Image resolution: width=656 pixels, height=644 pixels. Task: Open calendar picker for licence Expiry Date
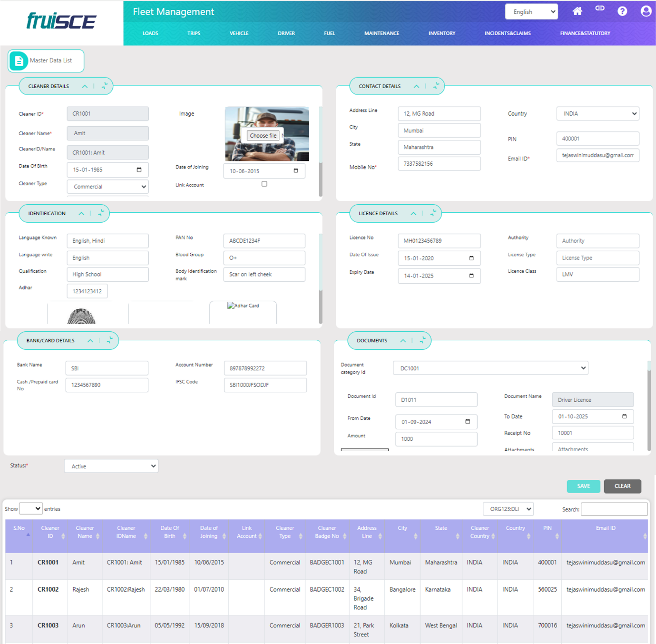[471, 276]
